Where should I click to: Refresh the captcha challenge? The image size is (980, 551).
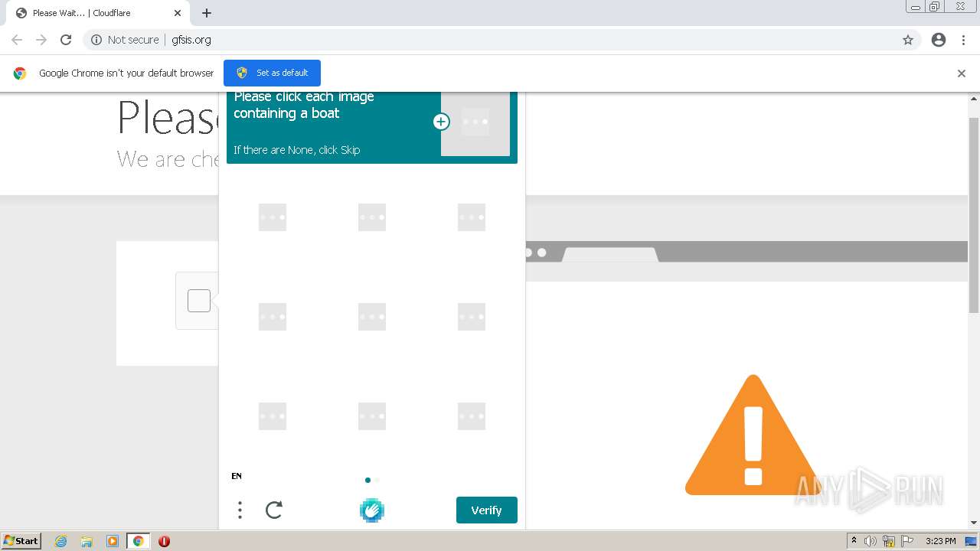tap(274, 510)
